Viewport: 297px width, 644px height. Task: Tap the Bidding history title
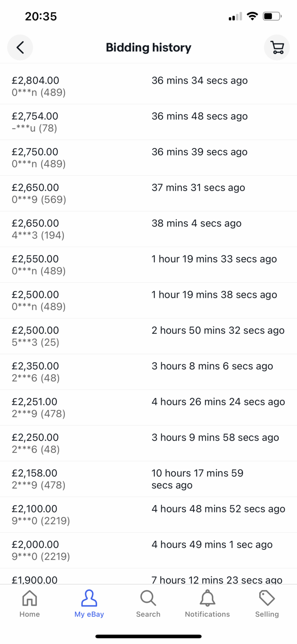(148, 47)
